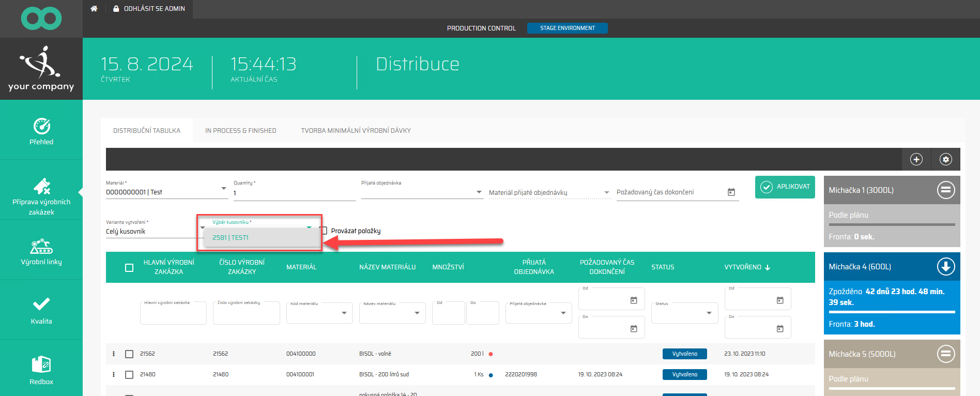Viewport: 980px width, 396px height.
Task: Open Tvorba minimální výrobní dávky tab
Action: (356, 131)
